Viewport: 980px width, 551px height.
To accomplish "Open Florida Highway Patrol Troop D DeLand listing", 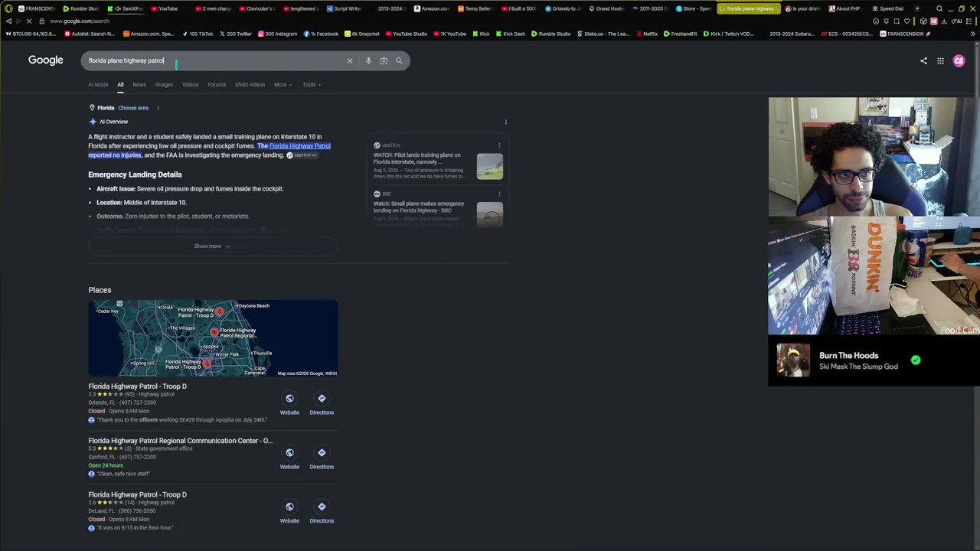I will (x=137, y=495).
